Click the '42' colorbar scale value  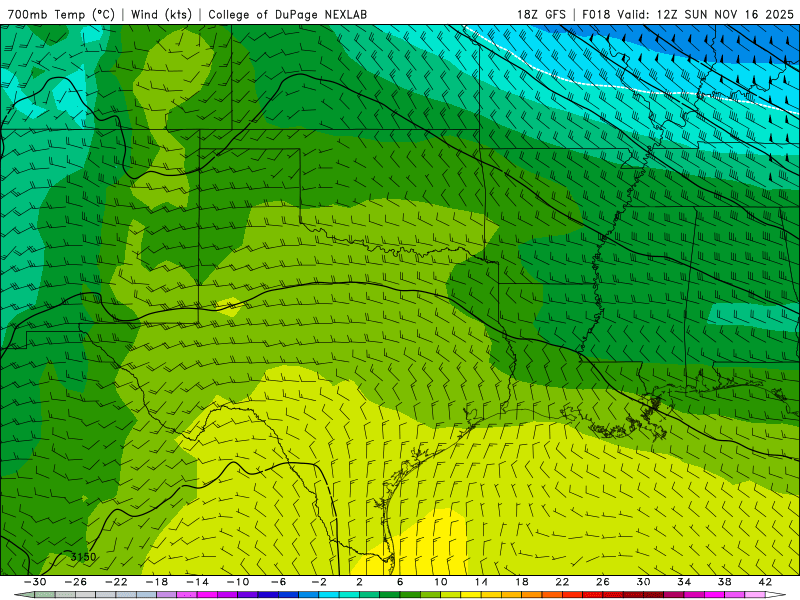(x=765, y=582)
